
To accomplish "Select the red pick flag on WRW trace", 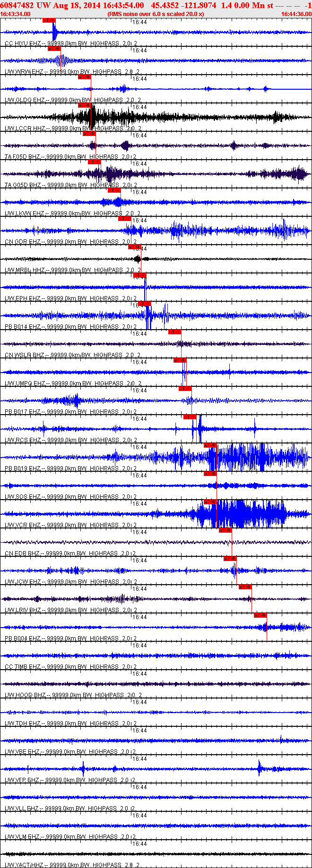I will click(54, 49).
